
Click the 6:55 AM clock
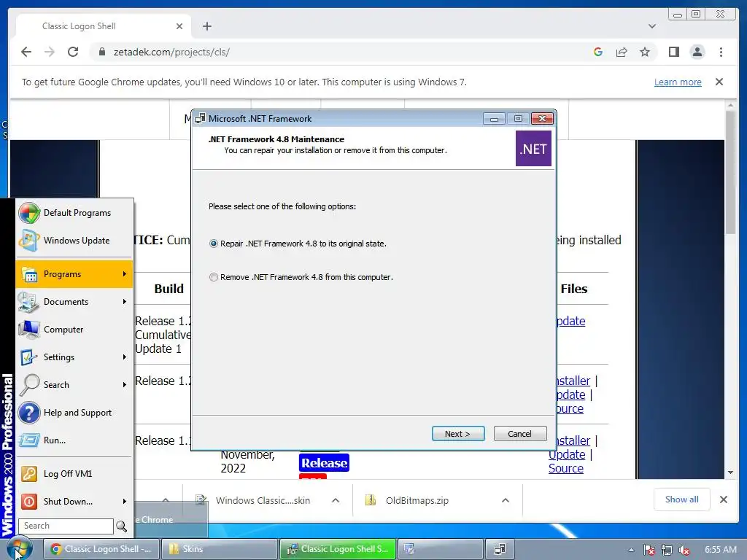click(x=720, y=550)
